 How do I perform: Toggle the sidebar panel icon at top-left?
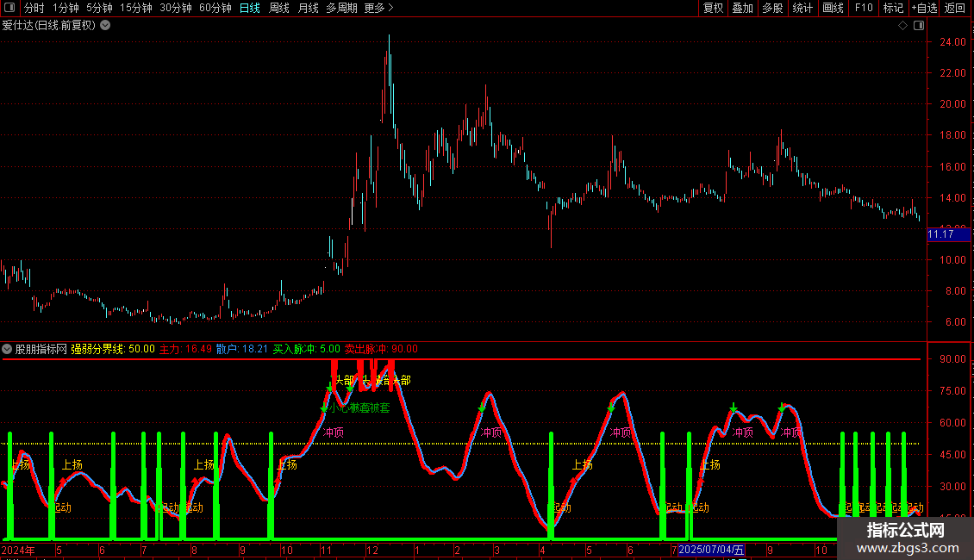pos(9,8)
